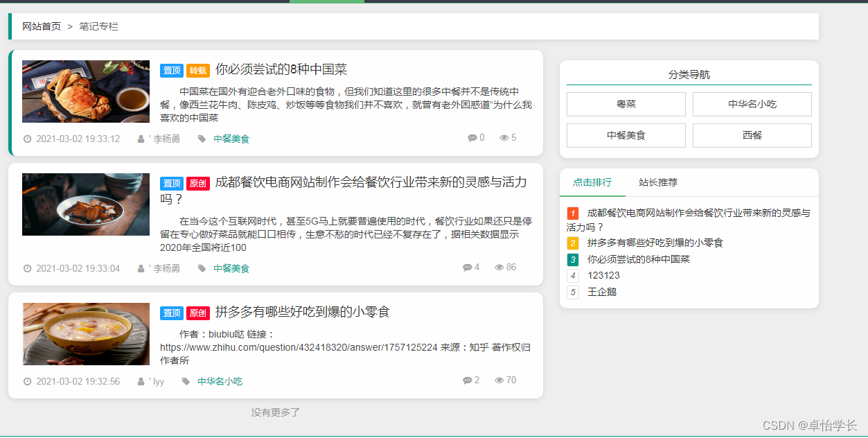Image resolution: width=868 pixels, height=438 pixels.
Task: Click eye views icon showing 5
Action: tap(504, 138)
